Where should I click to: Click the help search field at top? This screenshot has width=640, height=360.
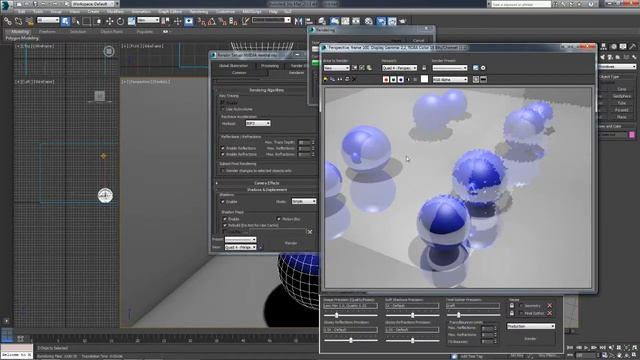(521, 4)
